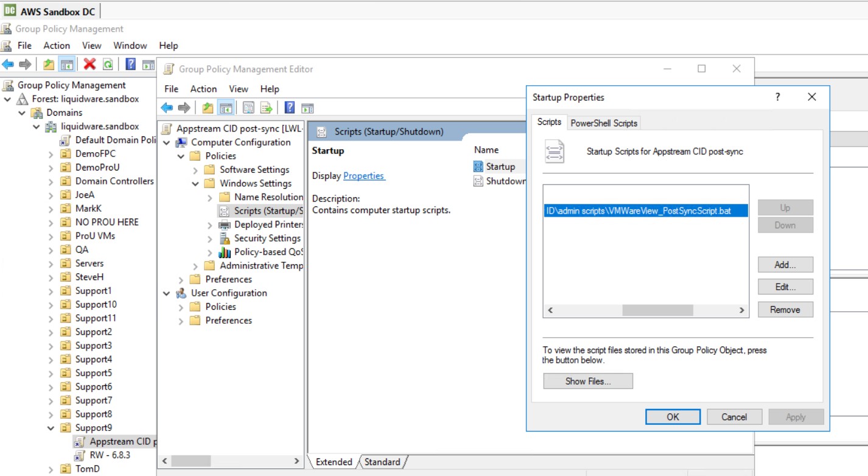Expand Software Settings in the editor tree
Image resolution: width=868 pixels, height=476 pixels.
[x=195, y=170]
